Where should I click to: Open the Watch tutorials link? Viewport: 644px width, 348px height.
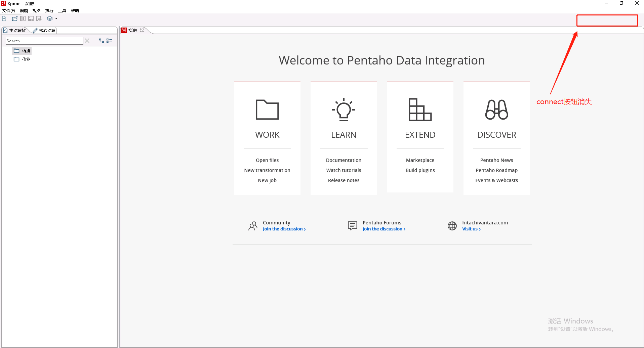click(x=344, y=170)
